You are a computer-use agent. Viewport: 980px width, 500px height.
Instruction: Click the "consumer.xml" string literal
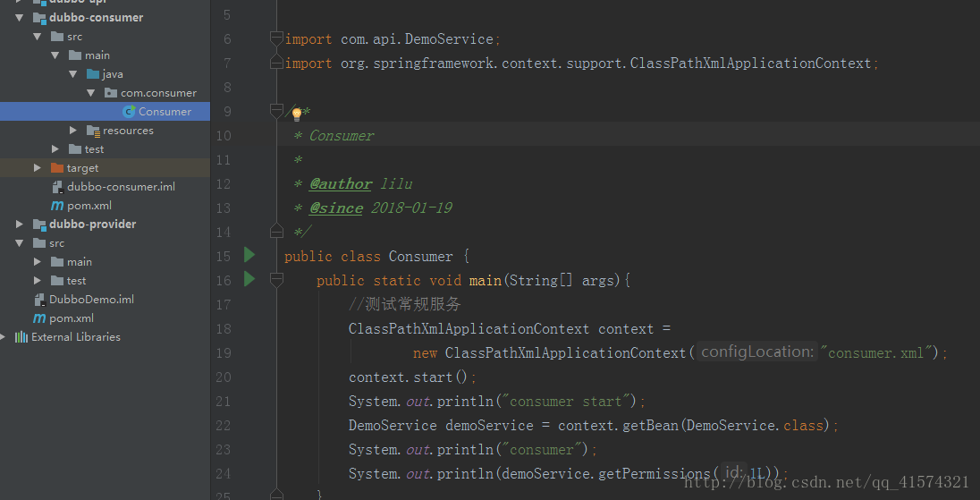click(876, 352)
